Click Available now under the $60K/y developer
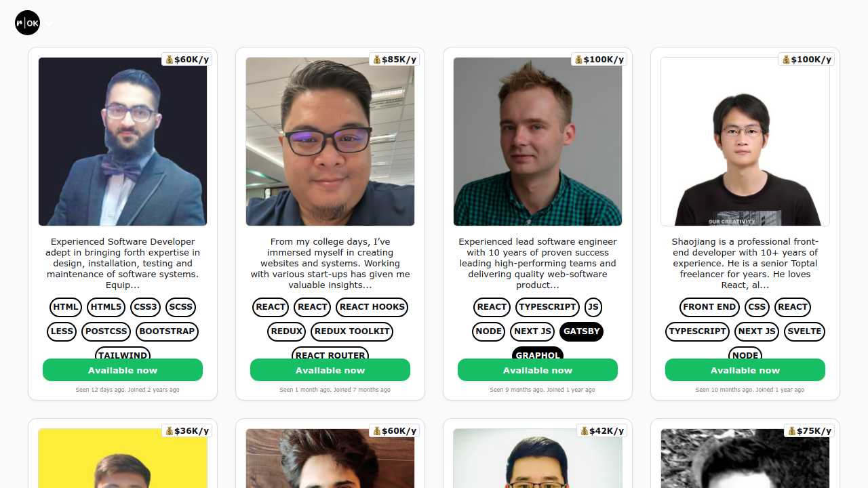The height and width of the screenshot is (488, 868). 123,370
